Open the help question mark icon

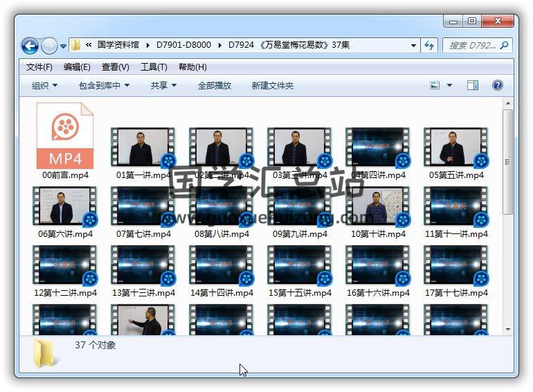[x=497, y=85]
